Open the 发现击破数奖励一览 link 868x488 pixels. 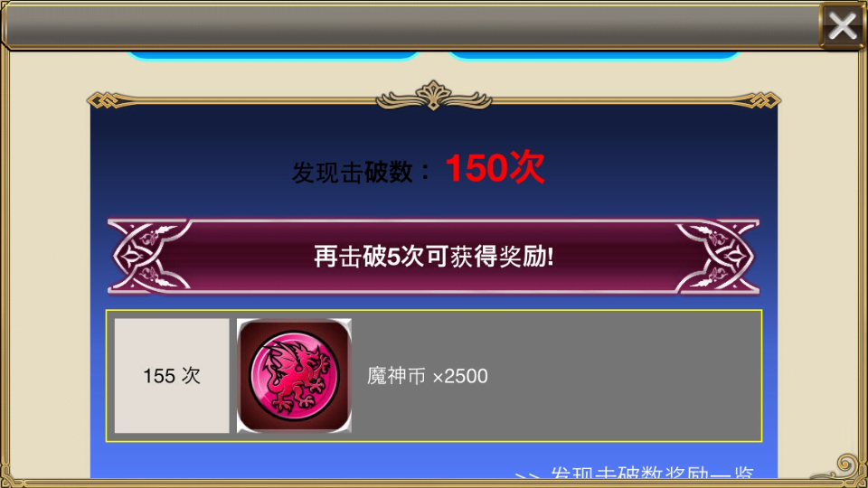pyautogui.click(x=652, y=473)
